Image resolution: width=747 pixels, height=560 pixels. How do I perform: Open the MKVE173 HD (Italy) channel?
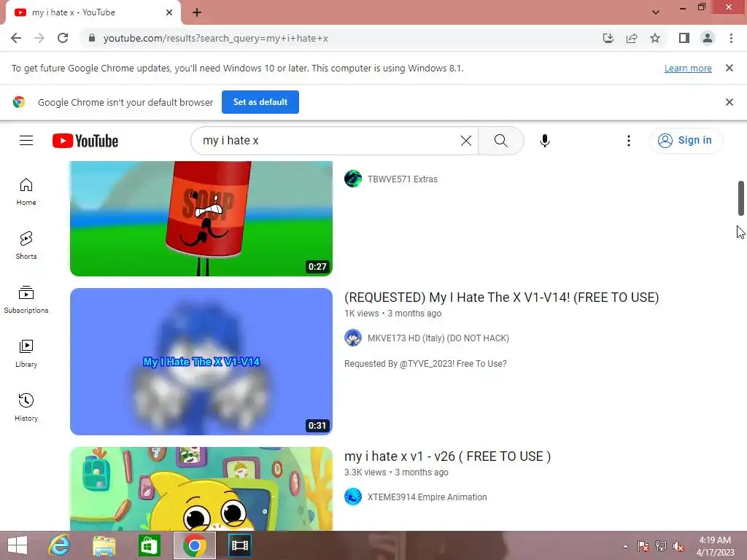438,338
